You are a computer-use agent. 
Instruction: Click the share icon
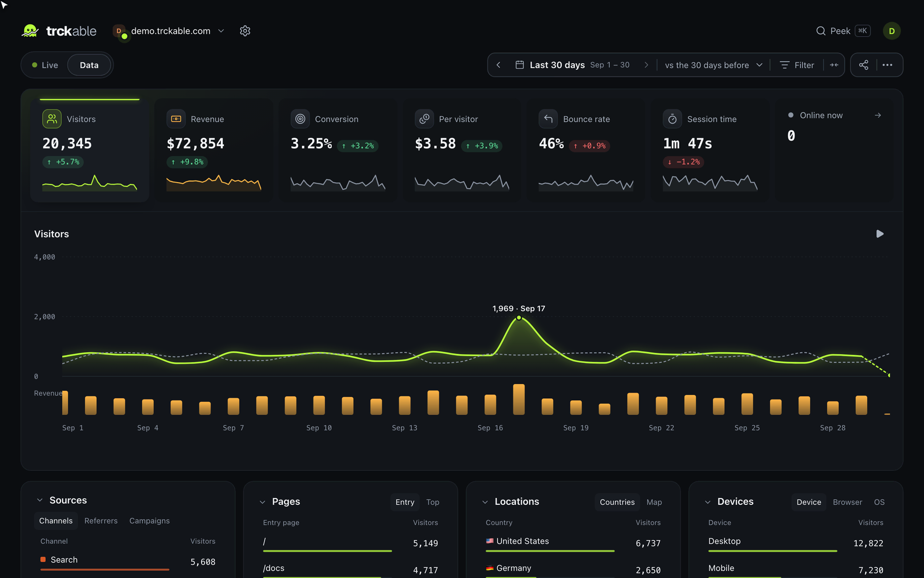click(x=864, y=65)
